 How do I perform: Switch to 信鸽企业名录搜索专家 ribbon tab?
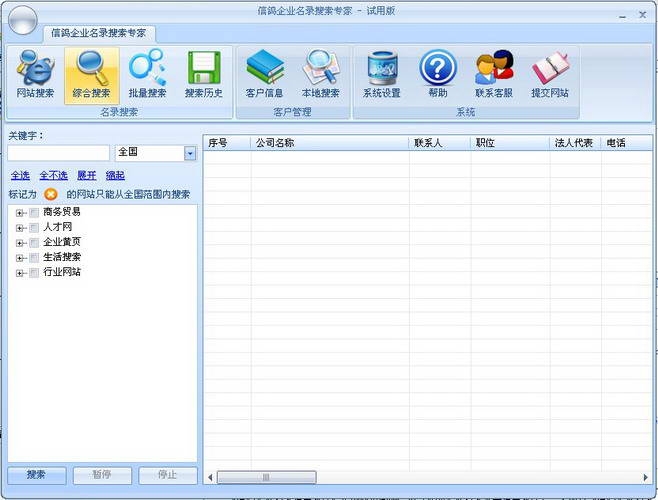click(x=99, y=33)
